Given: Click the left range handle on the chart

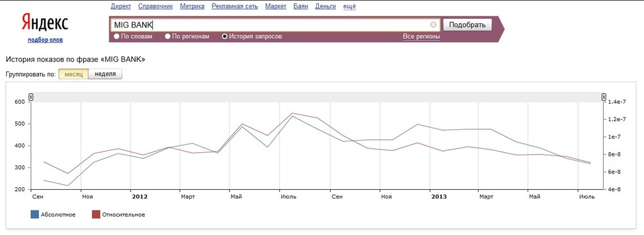Looking at the screenshot, I should 31,97.
